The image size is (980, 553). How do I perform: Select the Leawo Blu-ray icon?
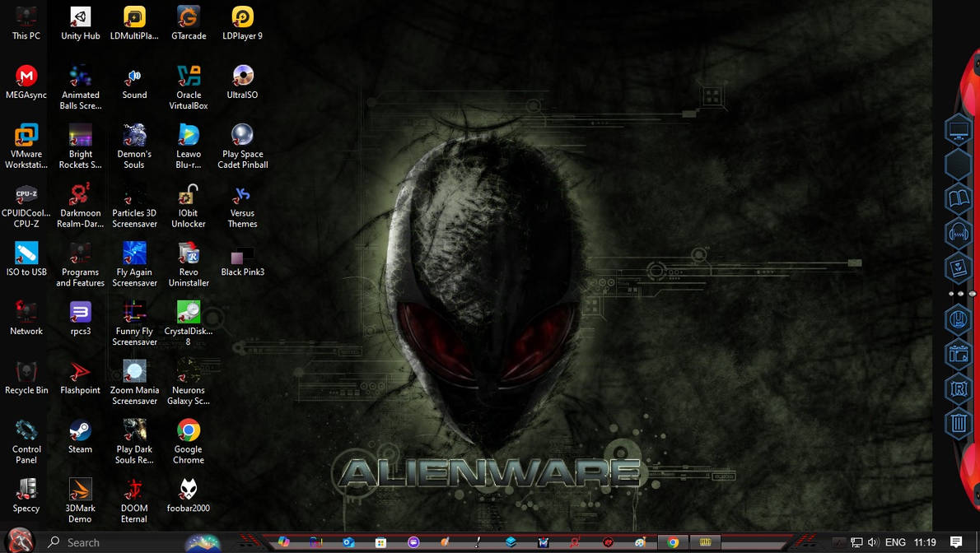[188, 146]
